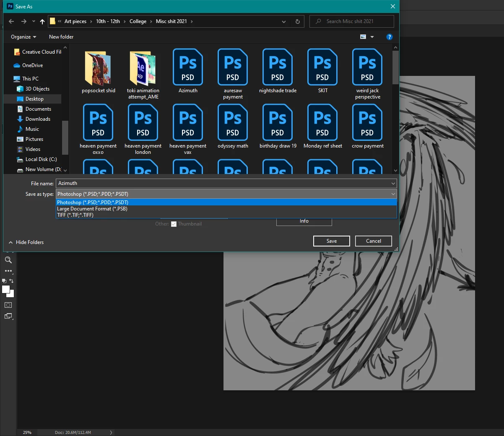
Task: Open Save As dialog help
Action: 389,37
